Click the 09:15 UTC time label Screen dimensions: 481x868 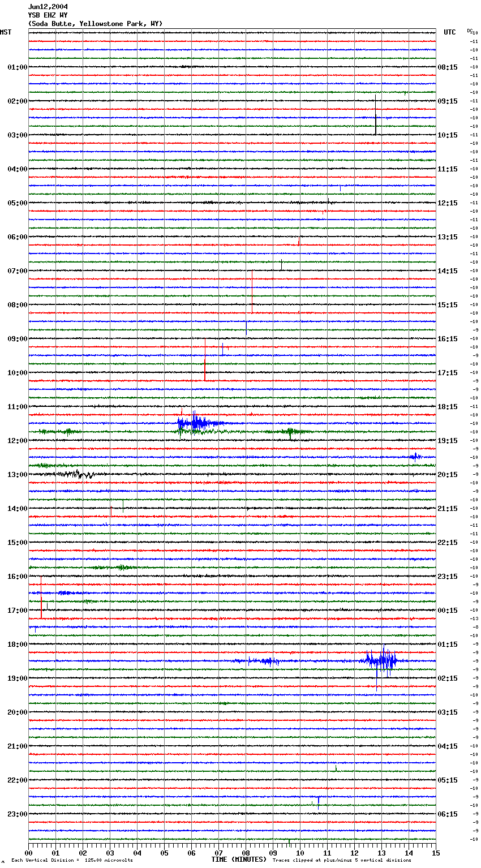(x=448, y=101)
